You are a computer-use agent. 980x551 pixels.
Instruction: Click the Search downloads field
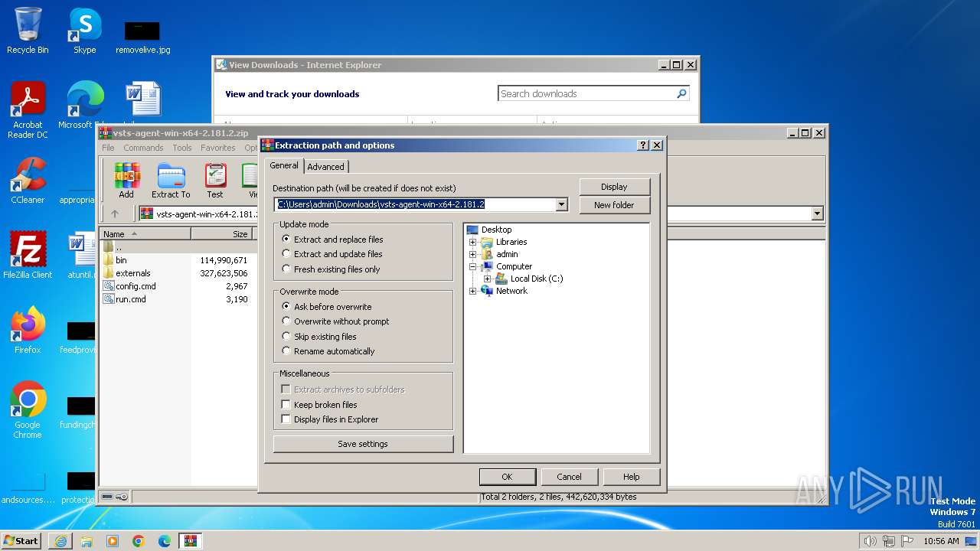586,93
